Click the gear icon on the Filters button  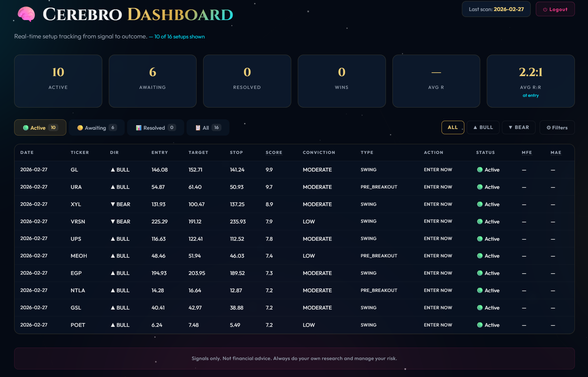(x=549, y=127)
